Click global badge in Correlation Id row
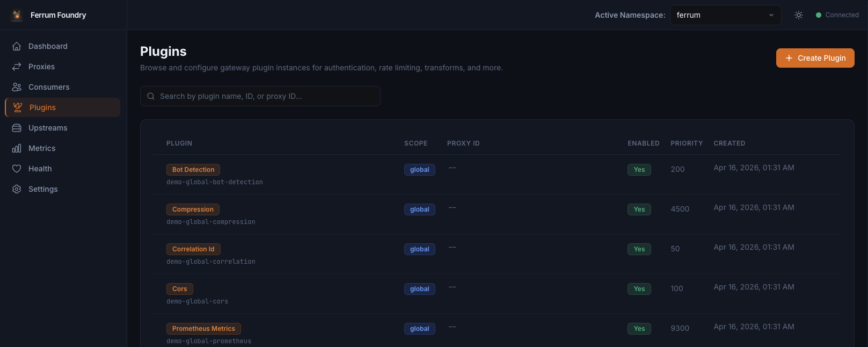The width and height of the screenshot is (868, 347). click(420, 249)
